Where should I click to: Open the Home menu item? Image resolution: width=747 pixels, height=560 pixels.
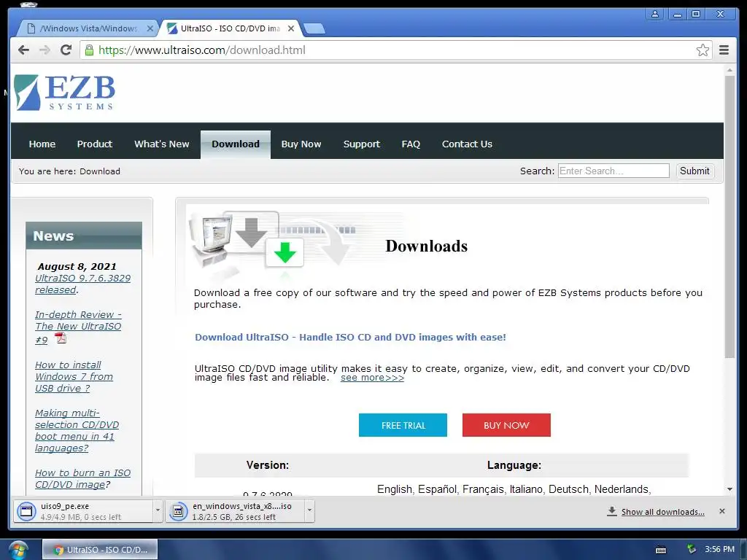[x=42, y=144]
